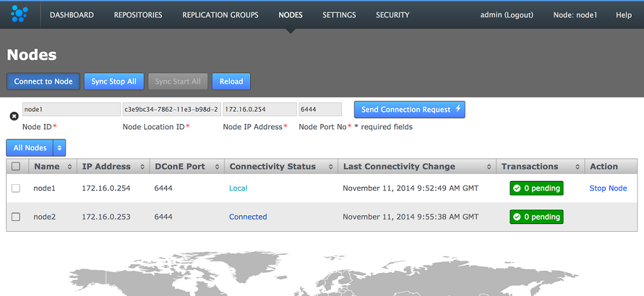This screenshot has height=296, width=644.
Task: Check the node2 row checkbox
Action: pos(16,217)
